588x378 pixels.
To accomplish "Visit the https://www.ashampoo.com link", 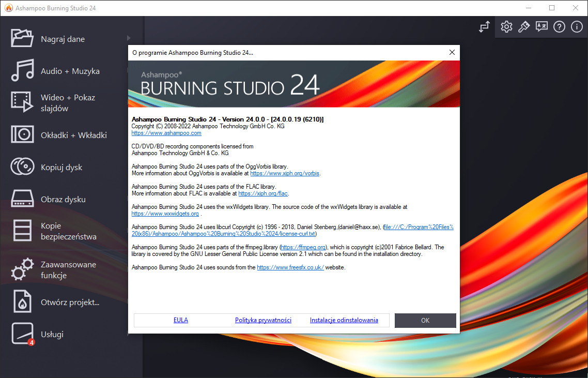I will click(x=166, y=133).
